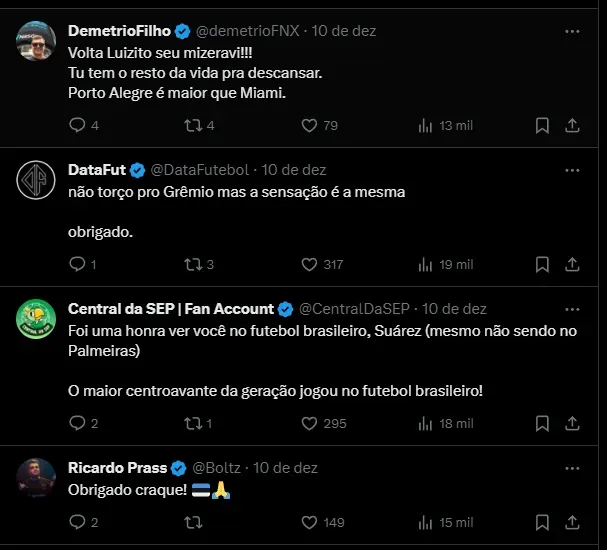Open more options on DemetrioFilho's tweet
607x550 pixels.
point(572,31)
